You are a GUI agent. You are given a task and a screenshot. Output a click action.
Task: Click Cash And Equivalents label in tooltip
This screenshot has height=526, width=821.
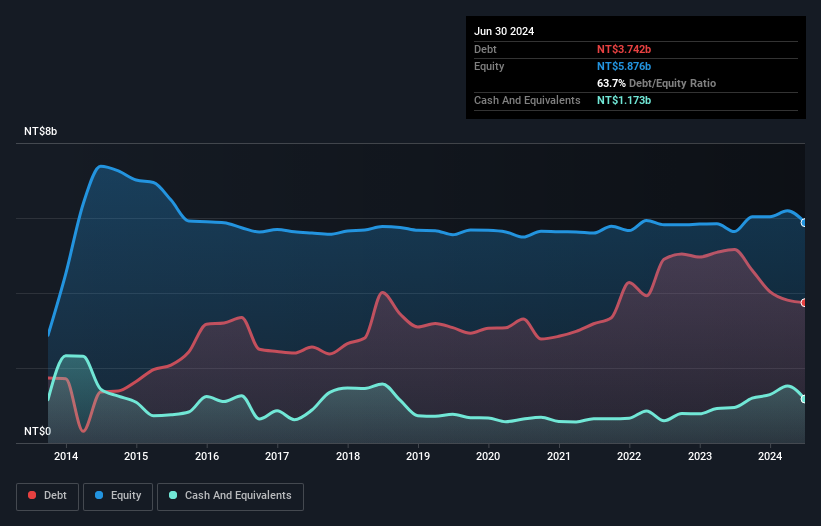pyautogui.click(x=527, y=100)
